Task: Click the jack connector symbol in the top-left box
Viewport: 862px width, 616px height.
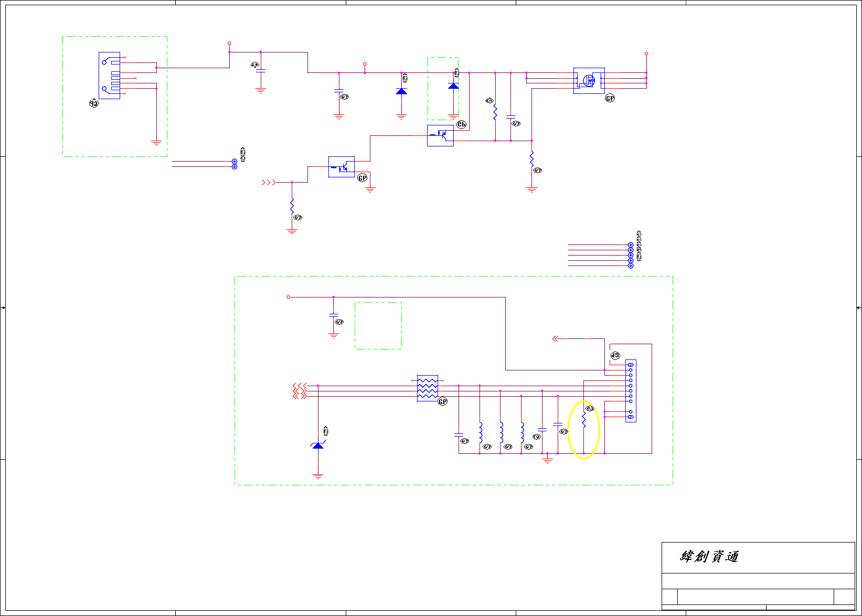Action: click(x=110, y=76)
